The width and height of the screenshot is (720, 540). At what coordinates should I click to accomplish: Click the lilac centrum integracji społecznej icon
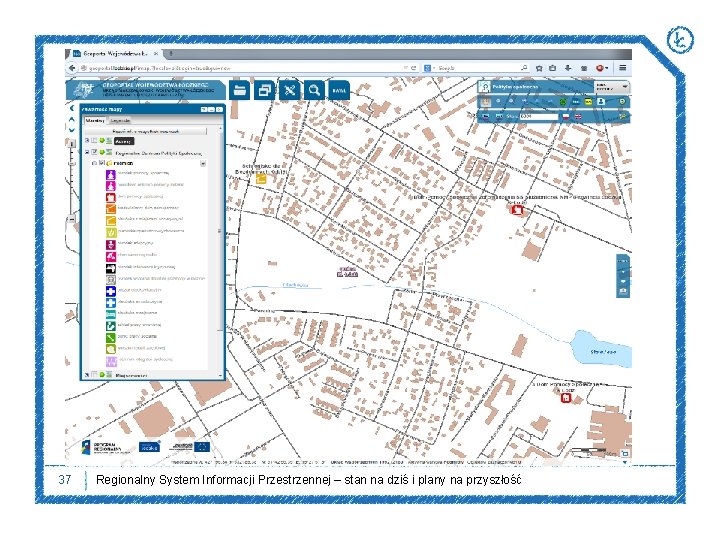click(x=111, y=361)
